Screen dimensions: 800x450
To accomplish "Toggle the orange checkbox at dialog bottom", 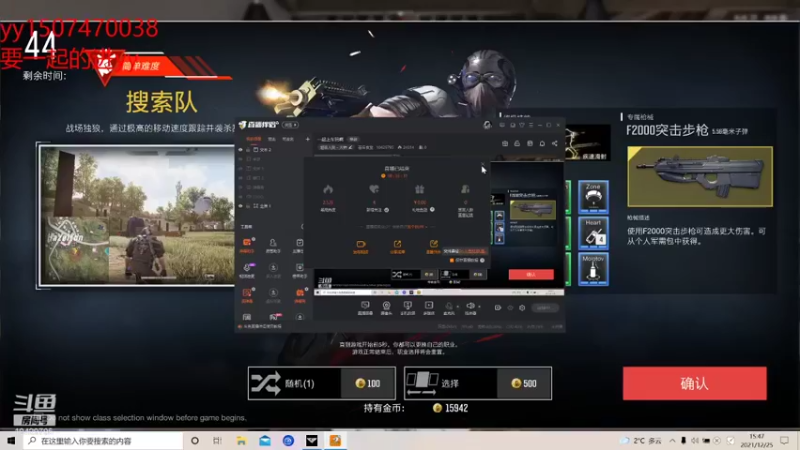I will pos(452,260).
